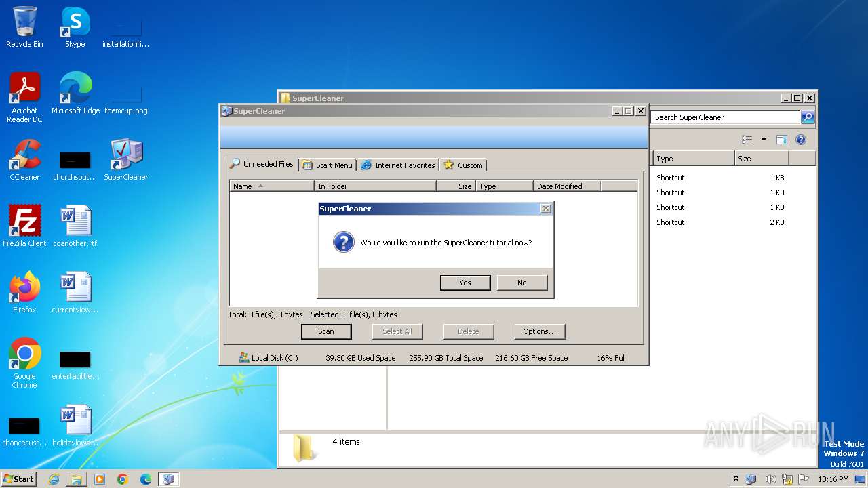Click the Type column header in Explorer

click(x=693, y=159)
